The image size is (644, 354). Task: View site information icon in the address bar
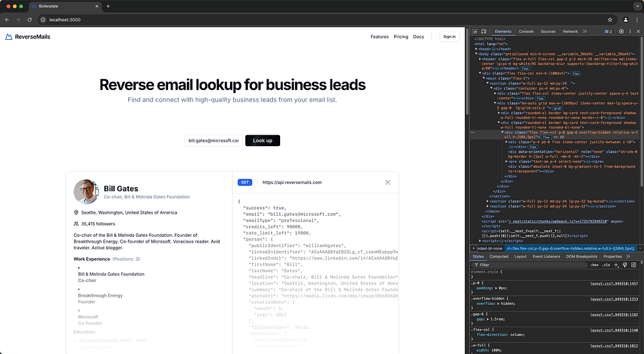click(43, 19)
